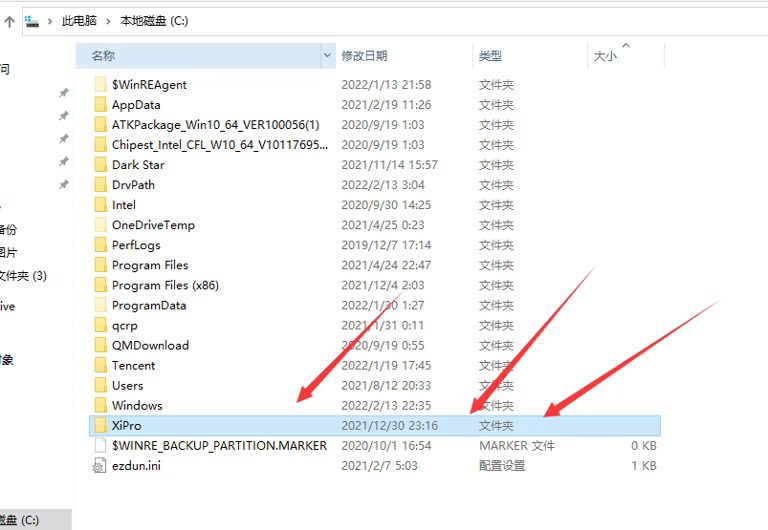Select the XiPro folder icon
The image size is (768, 530).
click(x=100, y=425)
